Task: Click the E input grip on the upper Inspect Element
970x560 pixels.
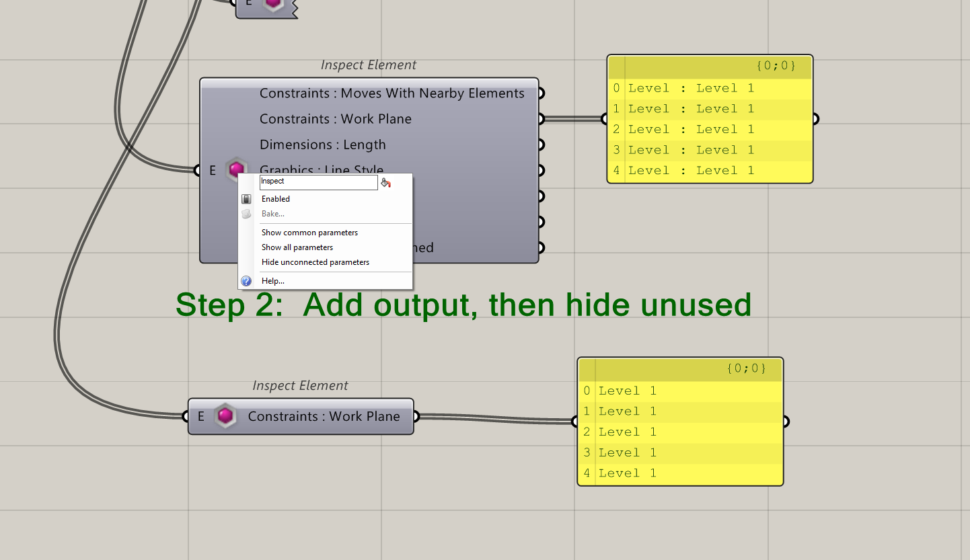Action: (196, 169)
